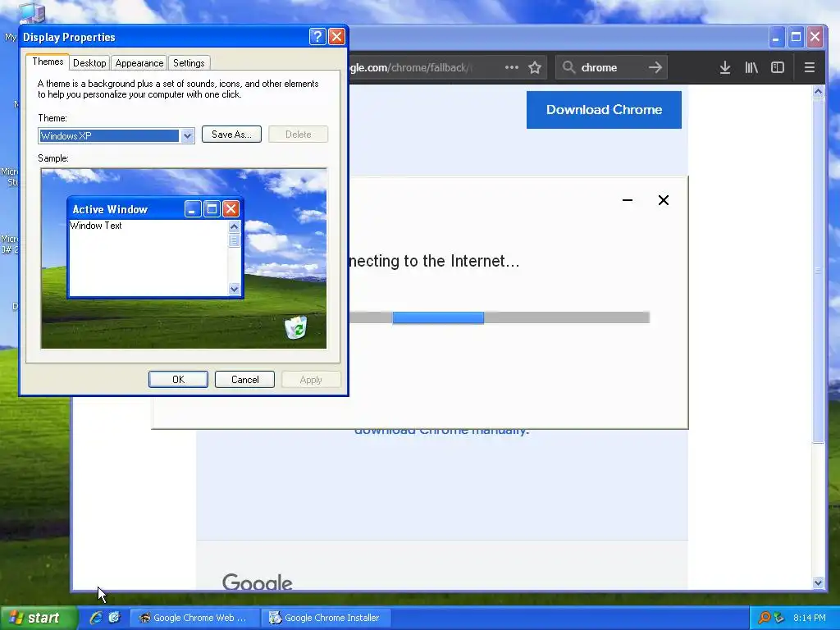Open page actions three-dots menu in address bar
840x630 pixels.
click(512, 67)
